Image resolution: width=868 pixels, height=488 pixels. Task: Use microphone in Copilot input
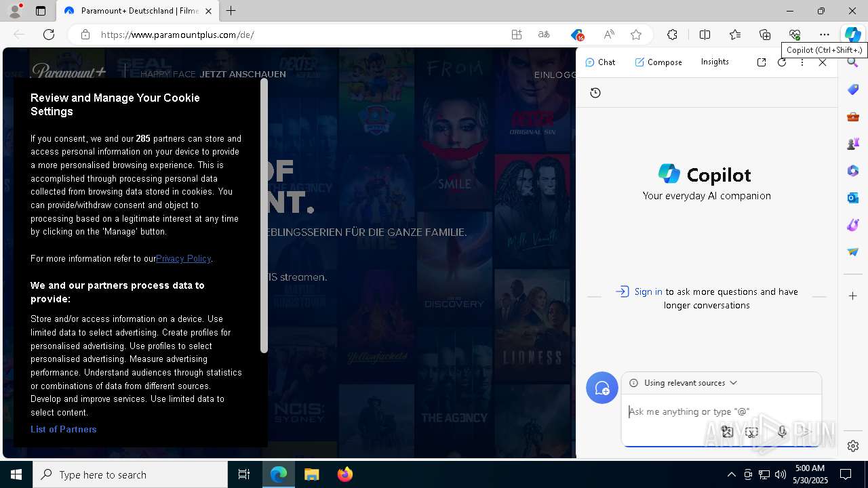782,432
